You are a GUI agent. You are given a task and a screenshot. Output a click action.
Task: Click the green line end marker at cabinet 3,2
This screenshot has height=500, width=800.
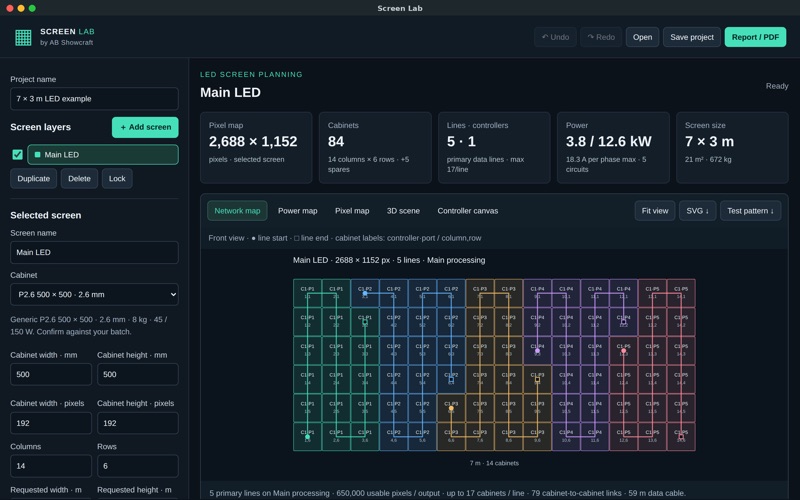365,322
